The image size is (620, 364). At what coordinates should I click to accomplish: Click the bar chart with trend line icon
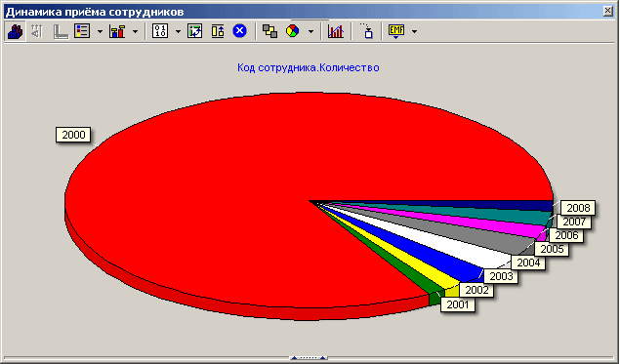tap(336, 31)
